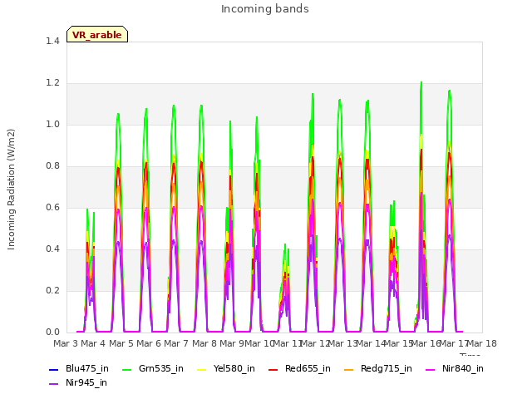Click the red Red655_in legend swatch
This screenshot has width=532, height=399.
click(273, 369)
